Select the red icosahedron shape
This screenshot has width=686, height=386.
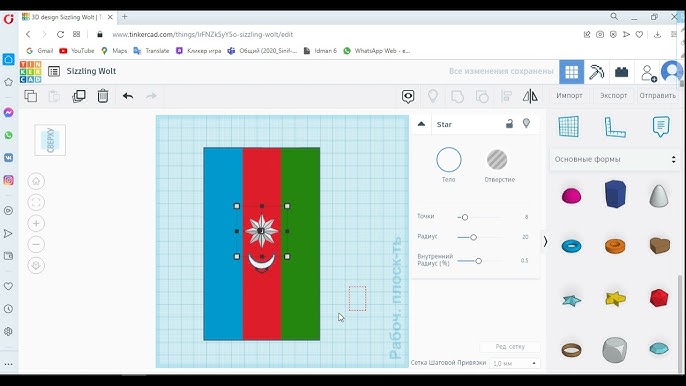659,298
